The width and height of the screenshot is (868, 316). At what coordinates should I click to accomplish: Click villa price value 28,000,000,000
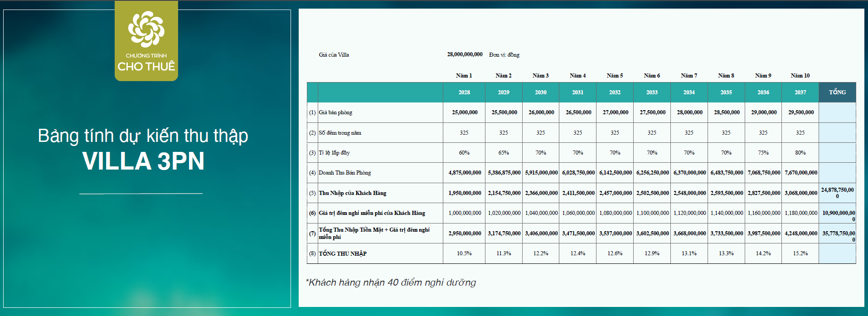[465, 54]
